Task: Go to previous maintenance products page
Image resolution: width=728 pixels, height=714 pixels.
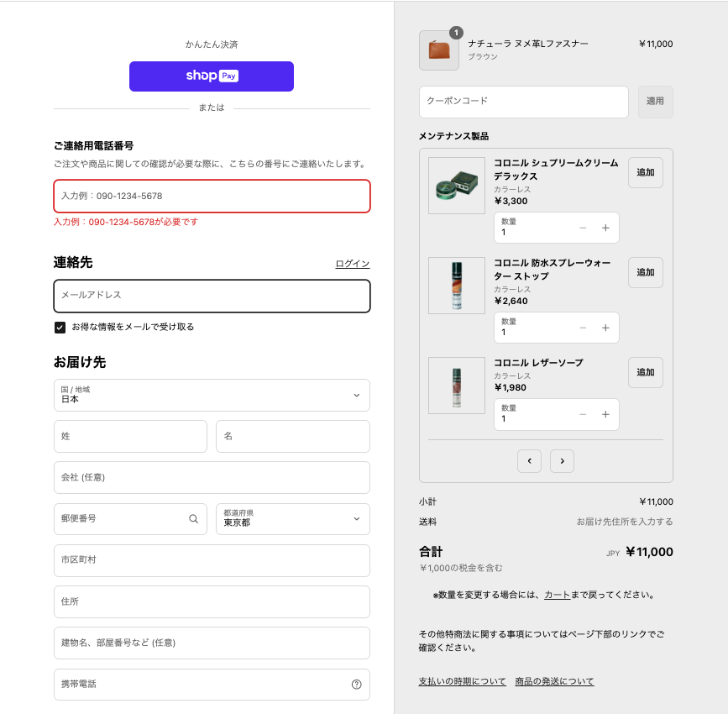Action: 529,460
